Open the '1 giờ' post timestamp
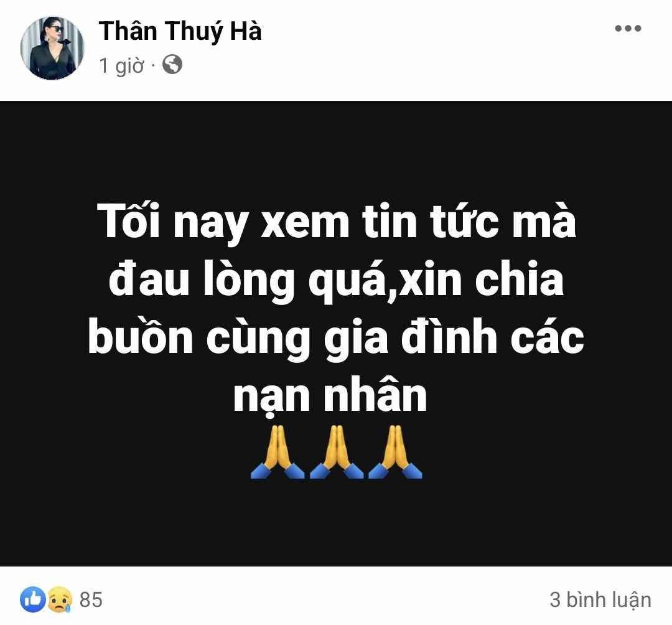672x625 pixels. click(x=121, y=65)
